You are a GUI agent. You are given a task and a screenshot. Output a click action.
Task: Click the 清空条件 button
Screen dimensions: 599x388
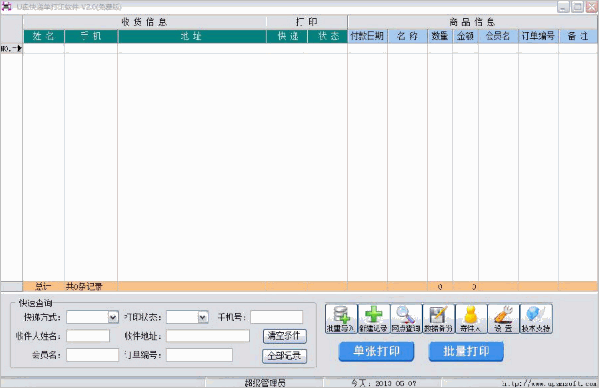point(285,336)
